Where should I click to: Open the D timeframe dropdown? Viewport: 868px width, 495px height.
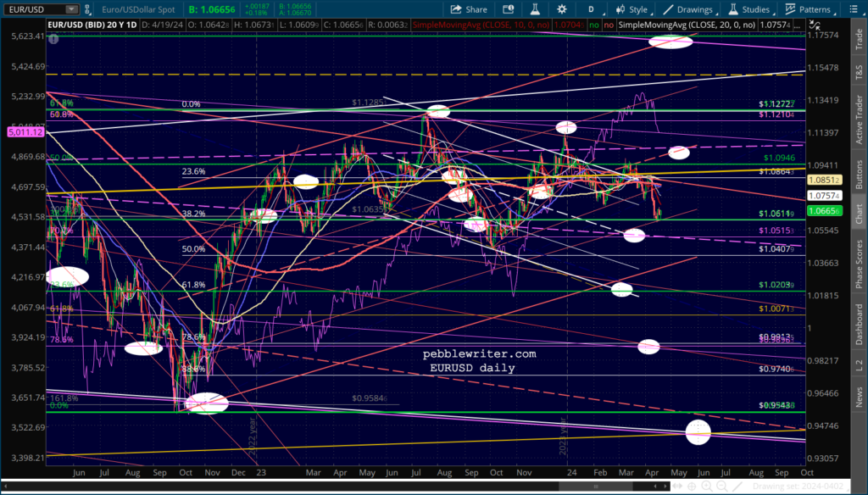click(x=591, y=9)
